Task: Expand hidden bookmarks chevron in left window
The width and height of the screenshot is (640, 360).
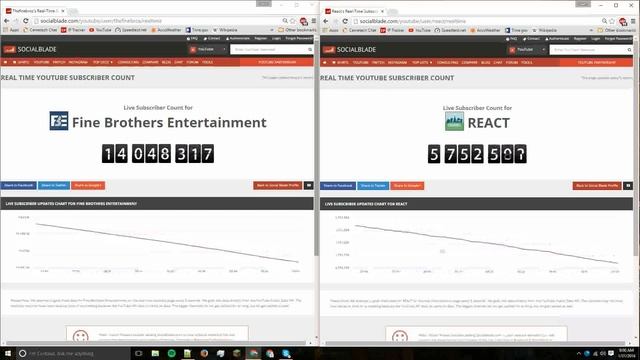Action: [x=272, y=30]
